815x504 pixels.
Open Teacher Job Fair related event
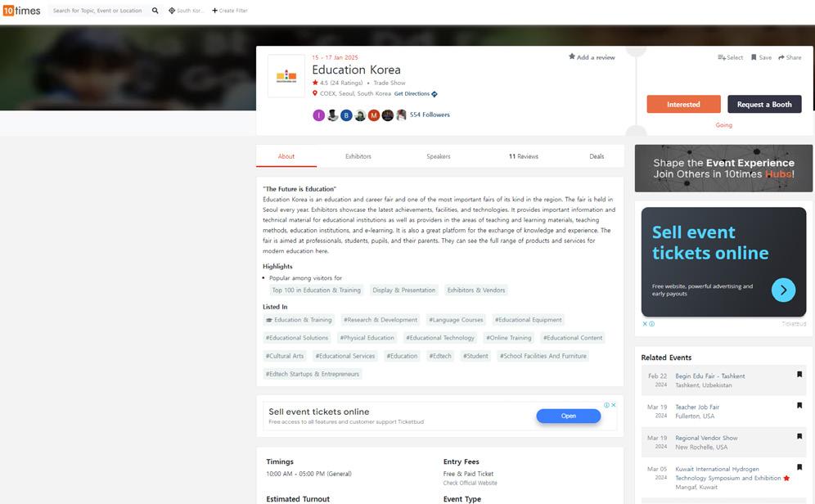tap(697, 407)
